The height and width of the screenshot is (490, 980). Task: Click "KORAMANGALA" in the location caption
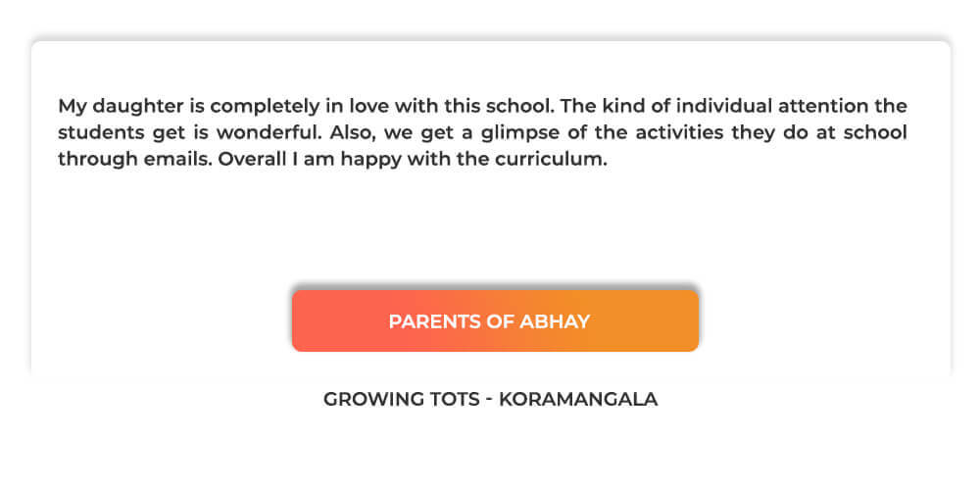[x=578, y=400]
